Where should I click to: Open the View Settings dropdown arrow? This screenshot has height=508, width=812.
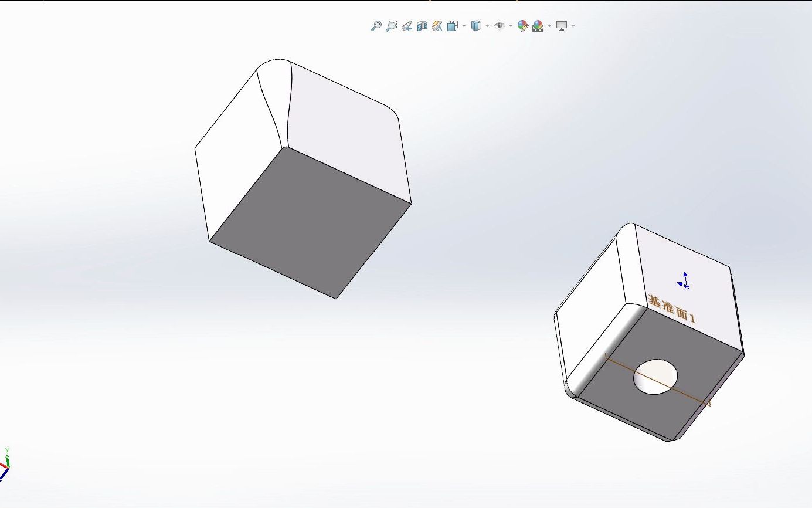click(572, 26)
